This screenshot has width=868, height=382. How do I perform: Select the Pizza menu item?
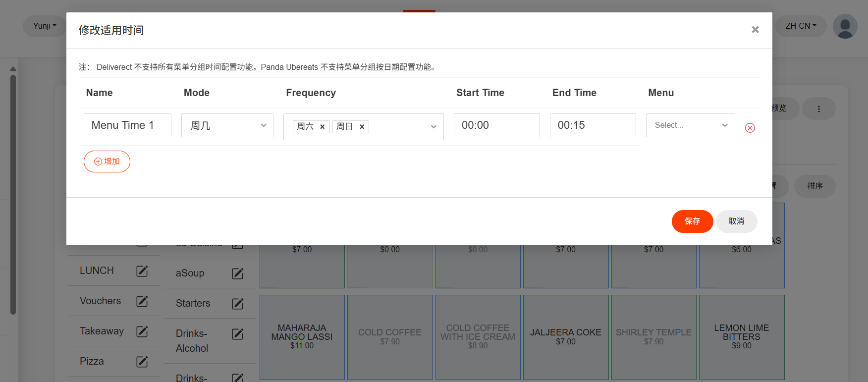point(92,361)
